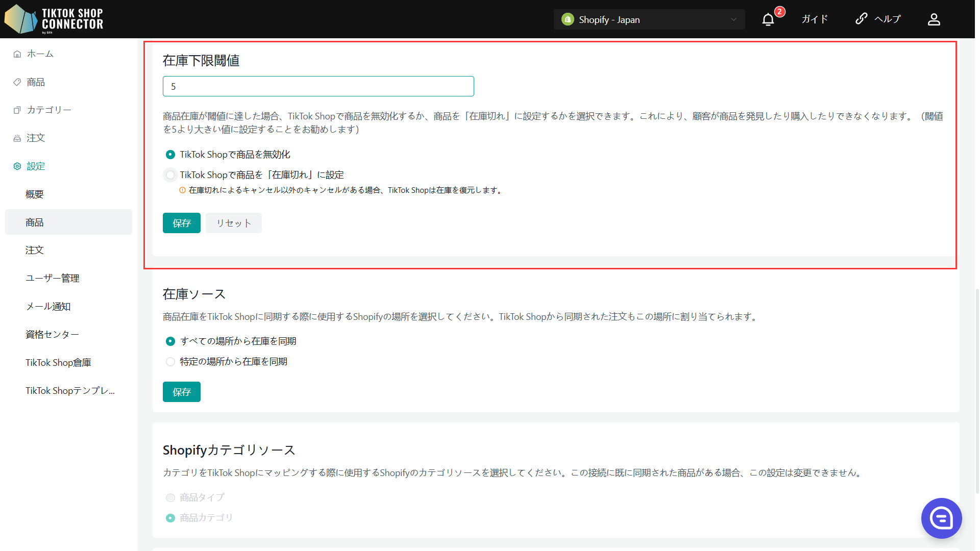This screenshot has width=980, height=551.
Task: Open the user account profile icon
Action: [934, 19]
